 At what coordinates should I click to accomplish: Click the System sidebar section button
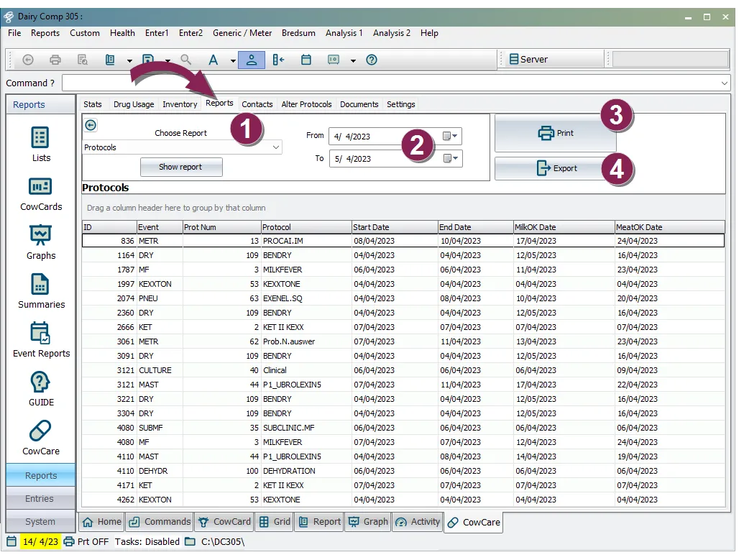pos(40,522)
